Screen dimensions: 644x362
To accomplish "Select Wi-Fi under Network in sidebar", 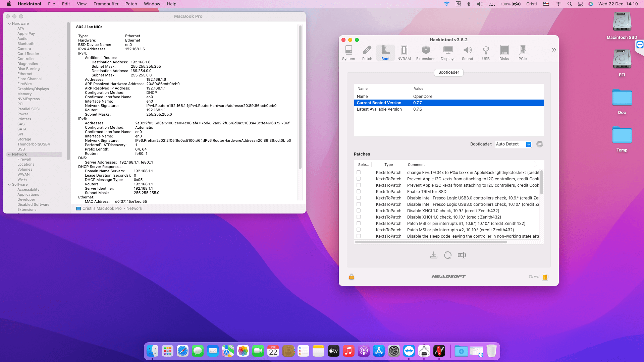I will (22, 180).
